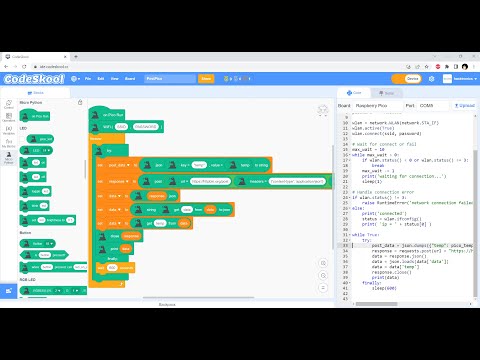The image size is (480, 360).
Task: Click the SSID field in WiFi block
Action: [121, 127]
